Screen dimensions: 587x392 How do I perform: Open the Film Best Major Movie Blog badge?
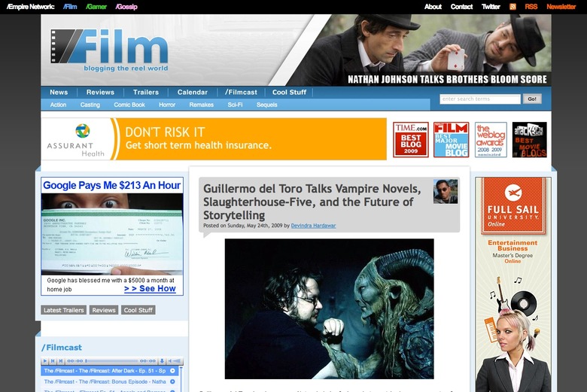coord(451,140)
